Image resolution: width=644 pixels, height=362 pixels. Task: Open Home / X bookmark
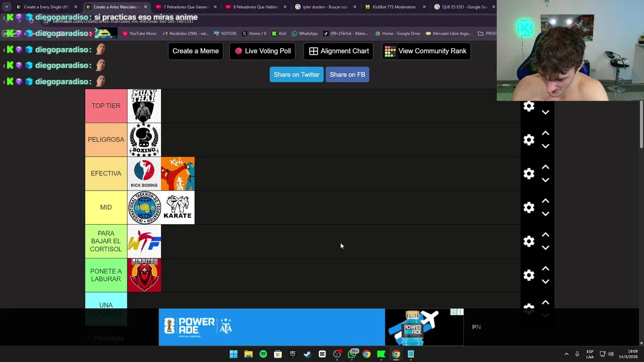click(x=254, y=33)
